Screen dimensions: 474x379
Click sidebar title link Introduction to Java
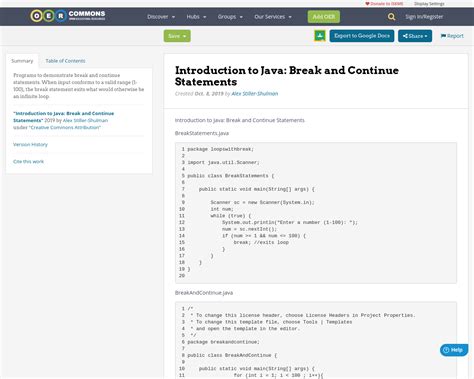63,117
